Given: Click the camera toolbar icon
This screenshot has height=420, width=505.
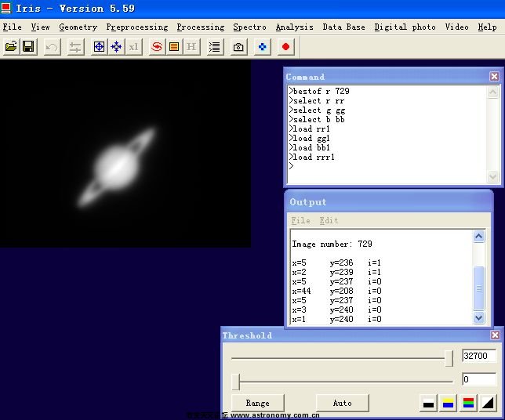Looking at the screenshot, I should [x=238, y=47].
